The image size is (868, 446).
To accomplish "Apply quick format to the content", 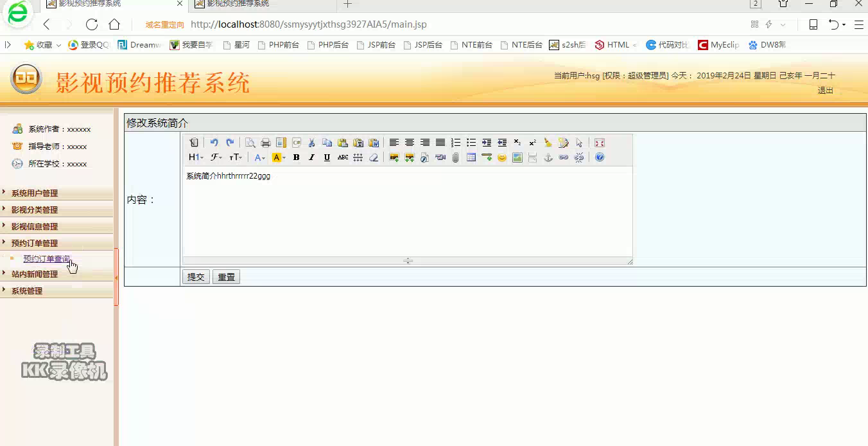I will pos(563,143).
